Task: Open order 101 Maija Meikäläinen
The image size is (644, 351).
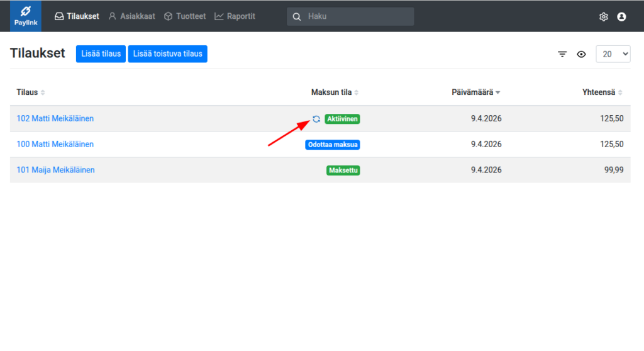Action: point(55,170)
